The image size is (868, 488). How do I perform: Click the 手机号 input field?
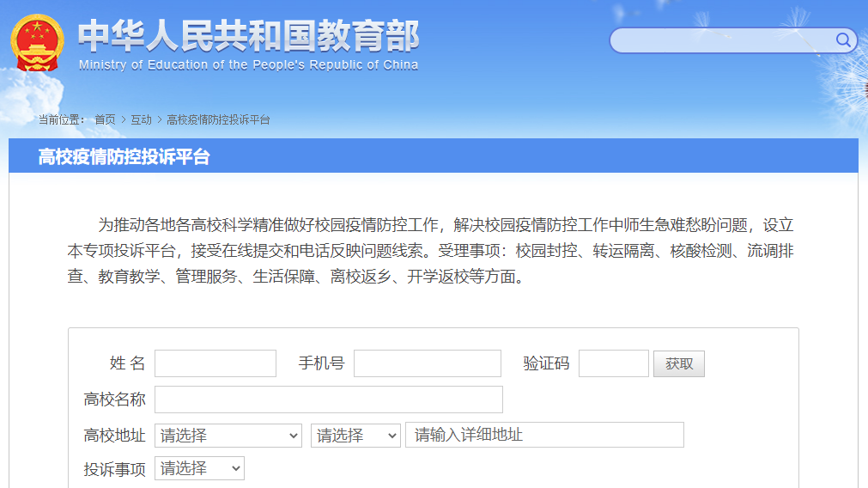tap(428, 363)
